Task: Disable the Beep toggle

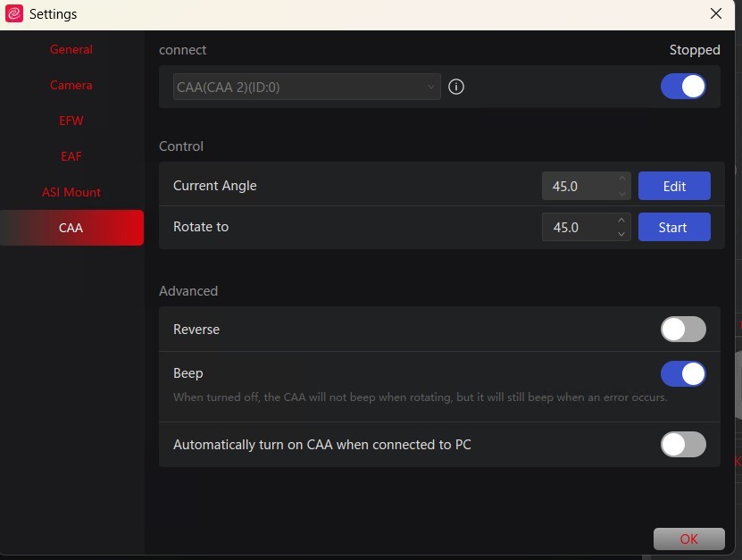Action: tap(683, 374)
